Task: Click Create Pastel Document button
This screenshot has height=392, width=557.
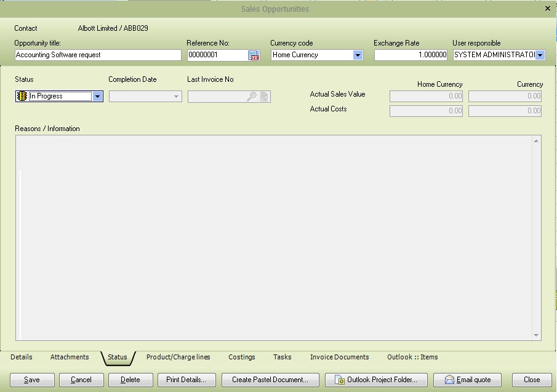Action: click(270, 380)
